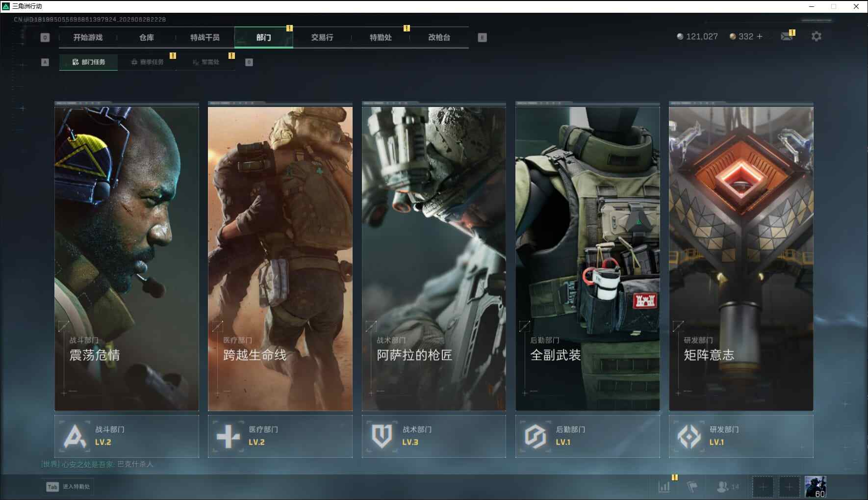This screenshot has height=500, width=868.
Task: Click the 战术部门 LV.3 shield emblem icon
Action: 382,436
